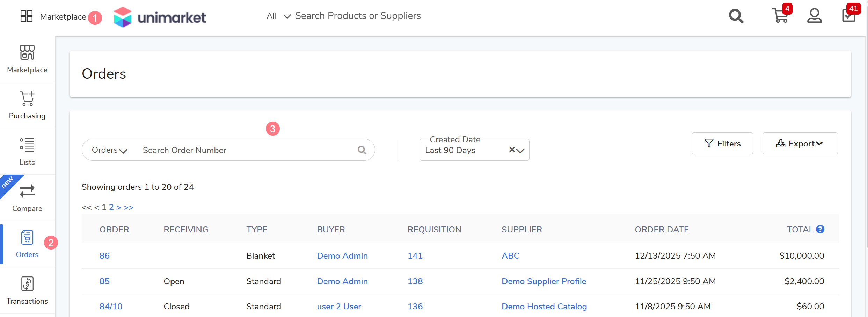
Task: Go to Lists in the sidebar
Action: point(27,151)
